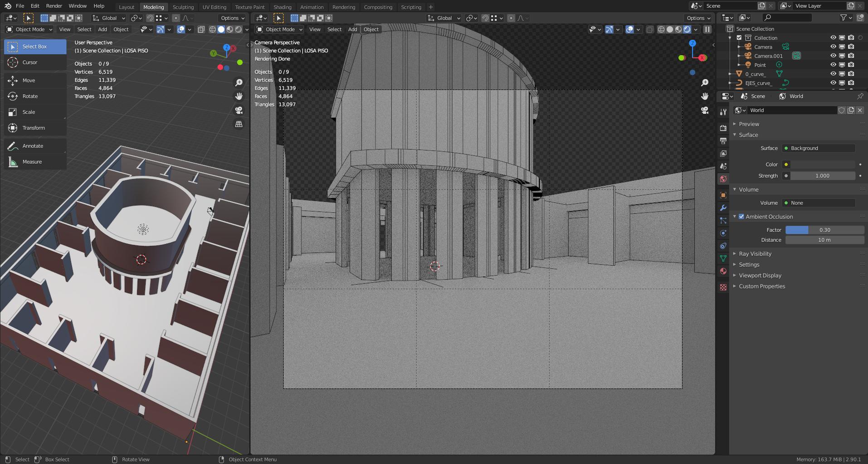Hide Camera.001 in the viewport
This screenshot has height=464, width=868.
click(x=833, y=56)
